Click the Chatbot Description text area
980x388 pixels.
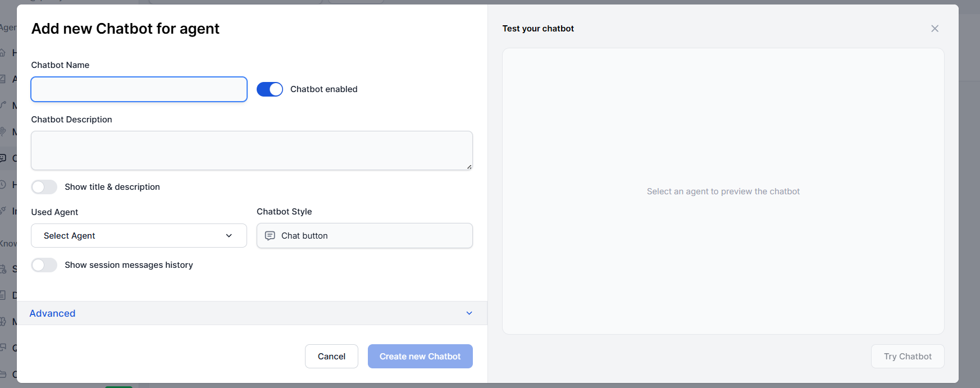click(x=252, y=150)
